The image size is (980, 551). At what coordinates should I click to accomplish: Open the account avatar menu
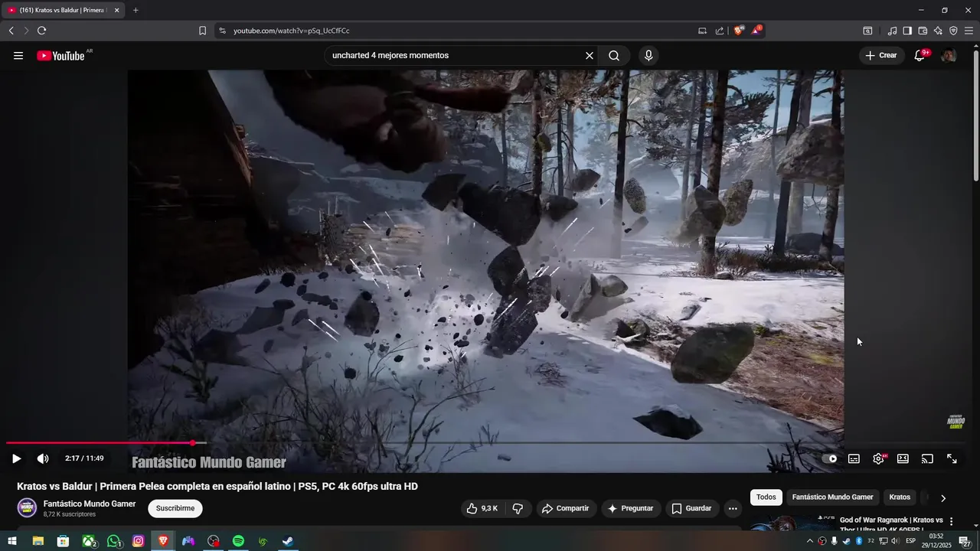(x=948, y=56)
